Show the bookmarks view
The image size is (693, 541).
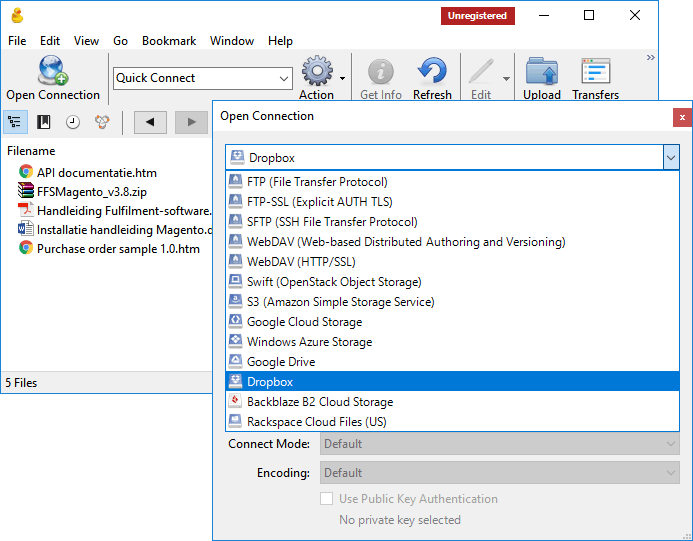click(x=44, y=122)
